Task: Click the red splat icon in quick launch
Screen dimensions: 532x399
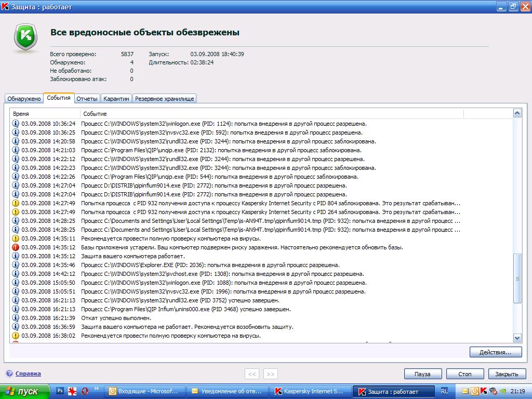Action: click(72, 391)
